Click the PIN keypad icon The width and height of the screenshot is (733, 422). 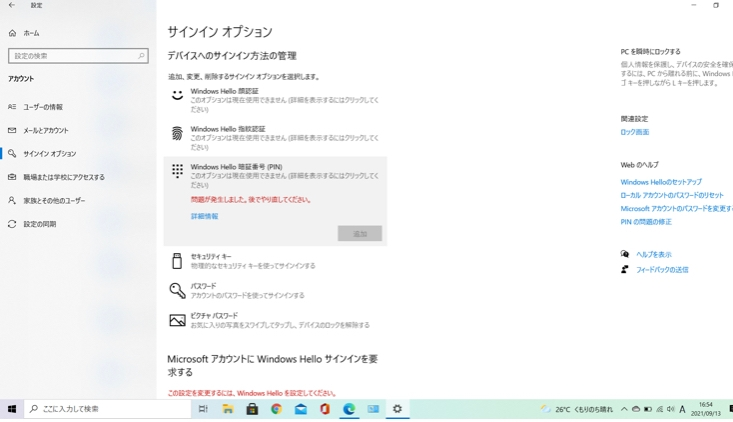pos(177,171)
